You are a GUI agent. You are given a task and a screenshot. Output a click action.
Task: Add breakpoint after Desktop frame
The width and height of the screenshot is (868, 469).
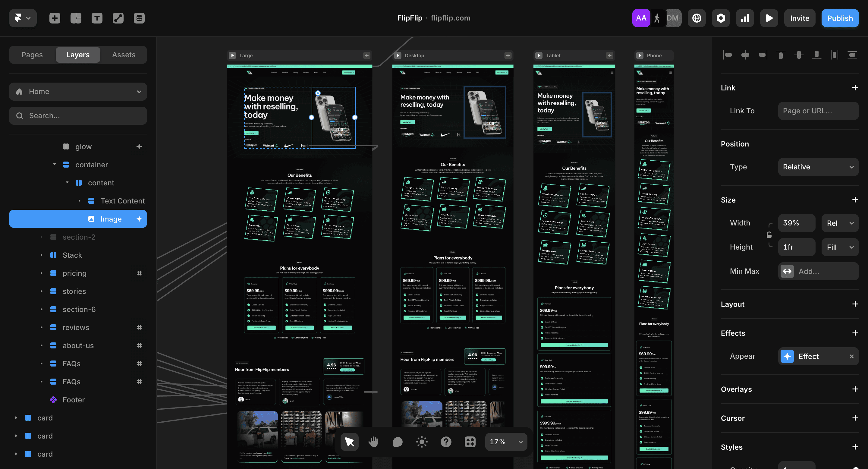click(x=508, y=55)
